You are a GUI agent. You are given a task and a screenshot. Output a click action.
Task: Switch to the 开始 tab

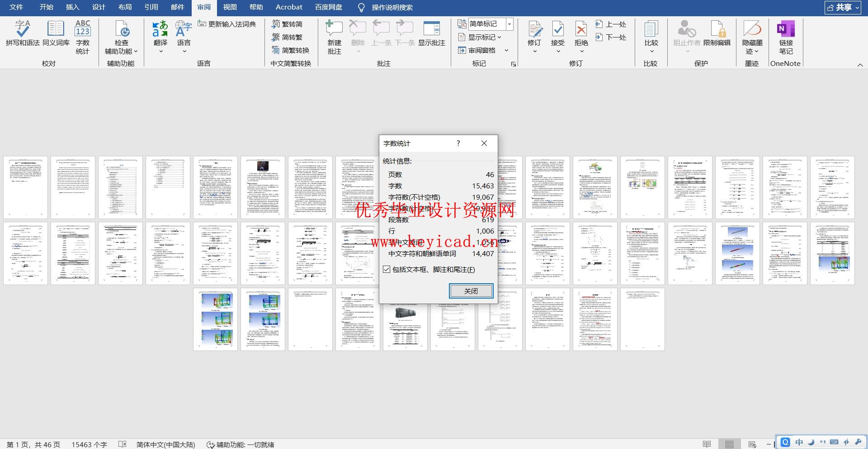[46, 7]
